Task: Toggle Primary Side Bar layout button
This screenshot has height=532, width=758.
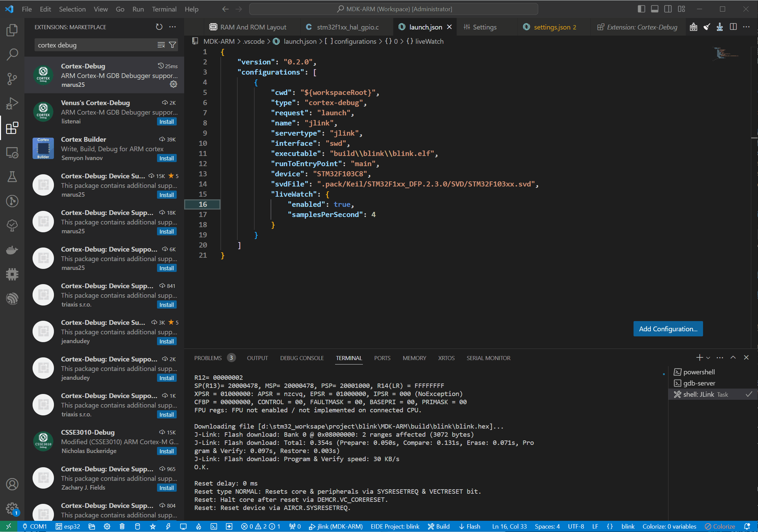Action: tap(641, 9)
